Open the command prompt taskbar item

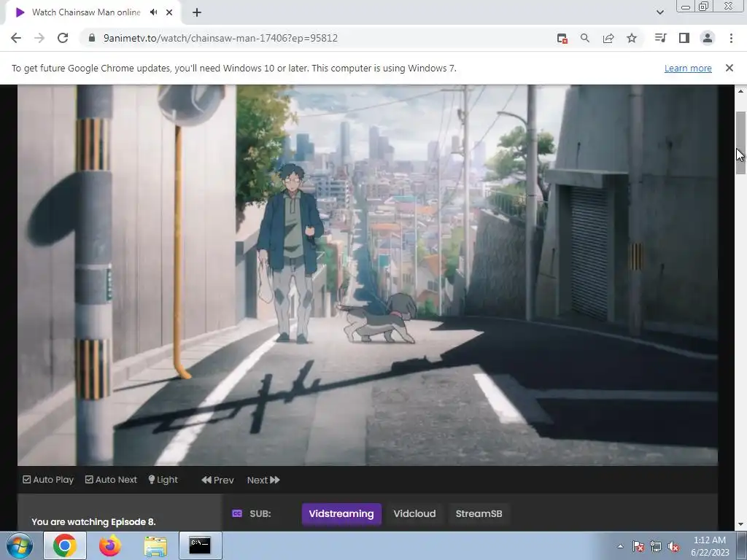click(x=200, y=545)
